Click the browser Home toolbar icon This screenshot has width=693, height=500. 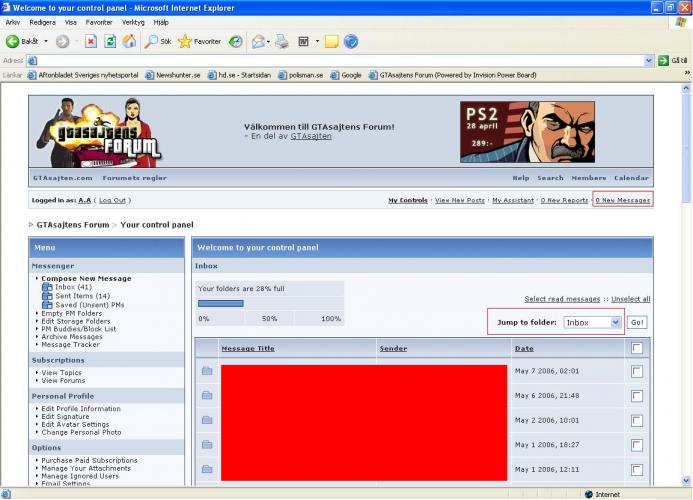pos(129,42)
